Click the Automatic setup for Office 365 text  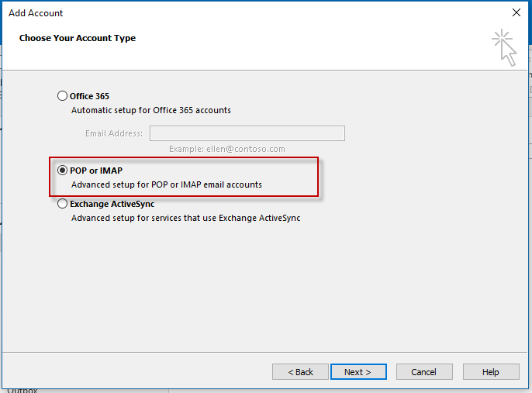(x=150, y=110)
